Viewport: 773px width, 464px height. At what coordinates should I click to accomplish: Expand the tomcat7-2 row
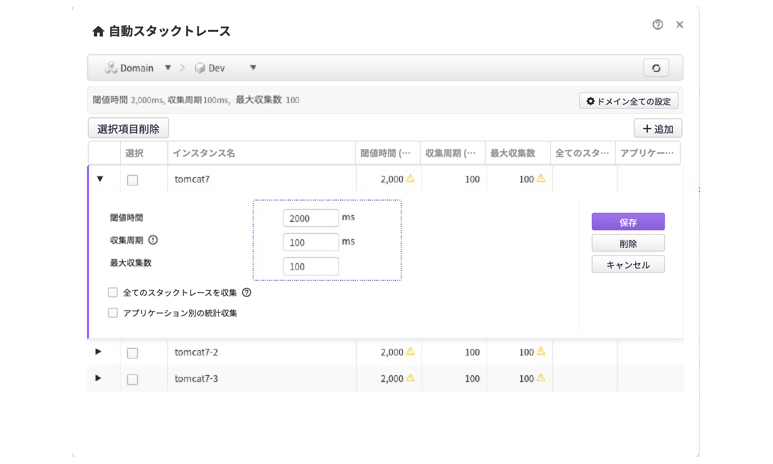click(x=98, y=352)
